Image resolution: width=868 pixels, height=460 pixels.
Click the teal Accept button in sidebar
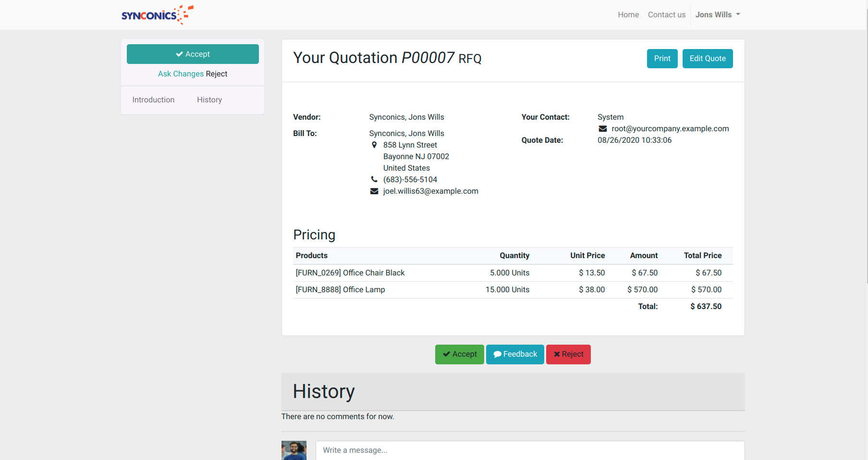(x=193, y=54)
